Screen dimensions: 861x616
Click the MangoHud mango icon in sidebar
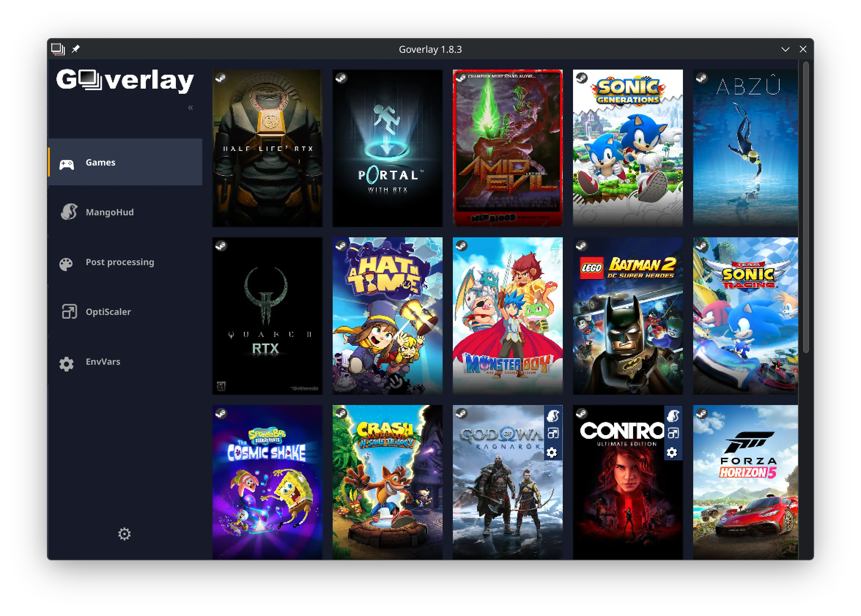[x=69, y=212]
